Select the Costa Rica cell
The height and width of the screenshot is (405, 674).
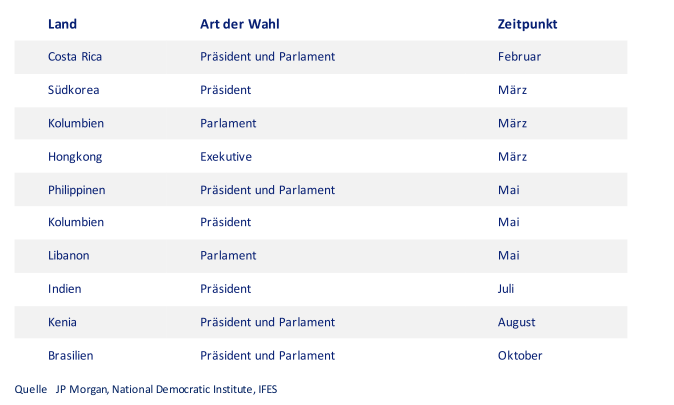[x=75, y=57]
